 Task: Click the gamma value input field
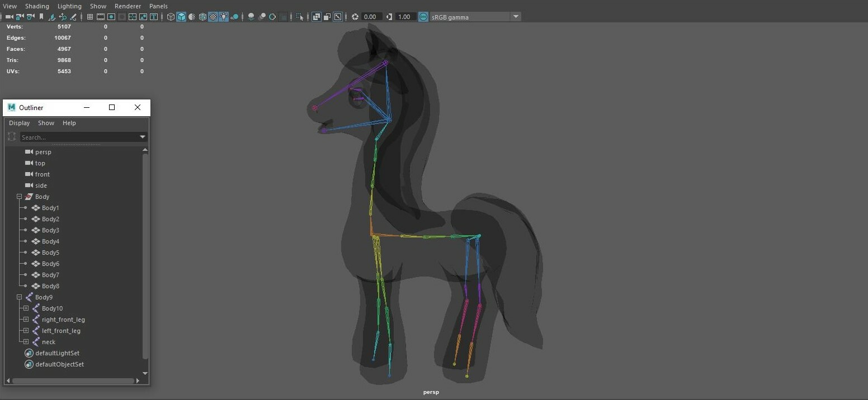pyautogui.click(x=404, y=17)
